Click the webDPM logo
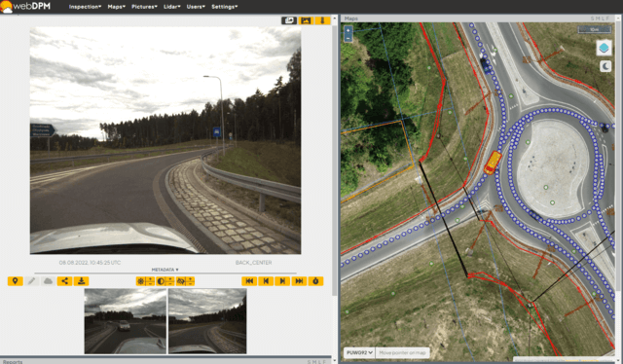The width and height of the screenshot is (623, 364). pos(25,7)
